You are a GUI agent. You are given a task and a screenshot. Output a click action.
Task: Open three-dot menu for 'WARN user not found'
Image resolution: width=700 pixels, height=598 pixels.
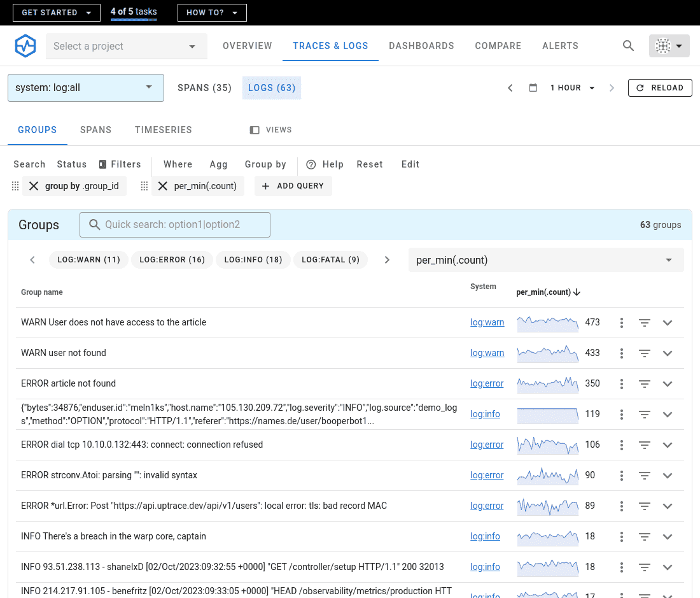click(622, 353)
